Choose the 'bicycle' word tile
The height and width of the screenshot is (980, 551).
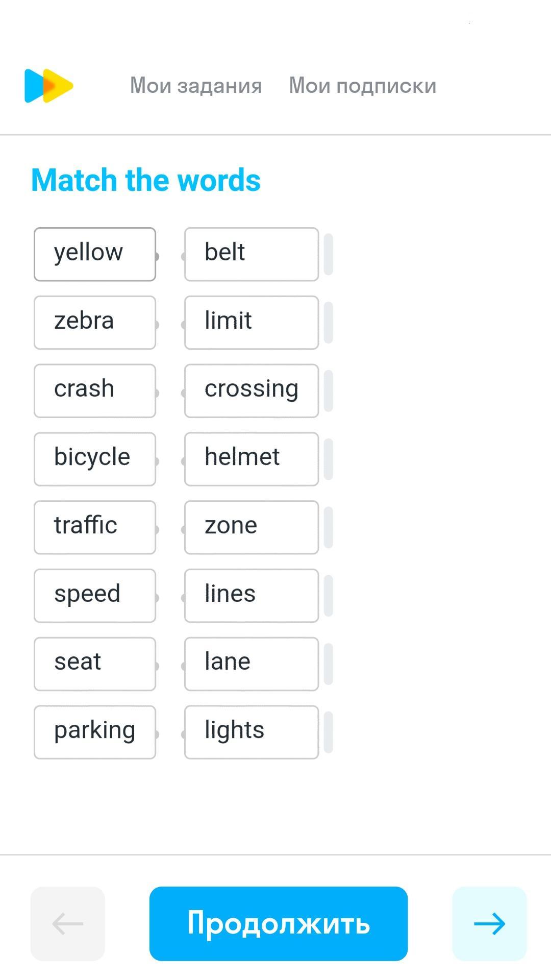95,459
